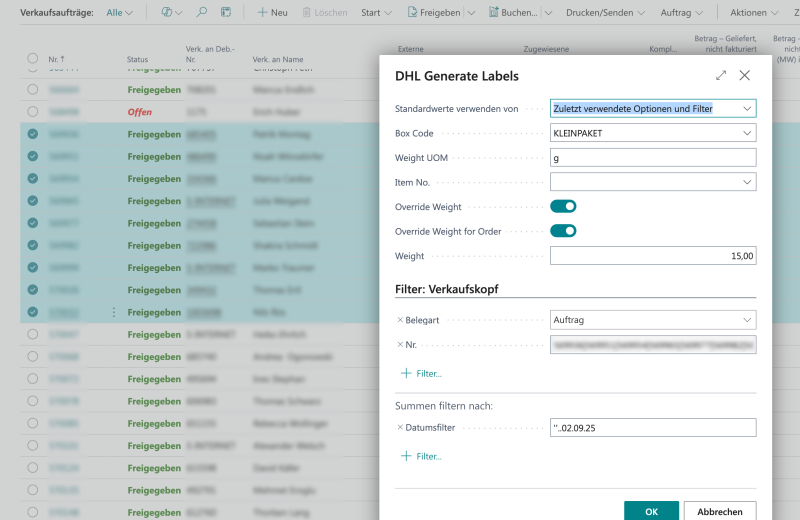Add a filter under Filter: Verkaufskopf
This screenshot has height=520, width=800.
point(421,374)
